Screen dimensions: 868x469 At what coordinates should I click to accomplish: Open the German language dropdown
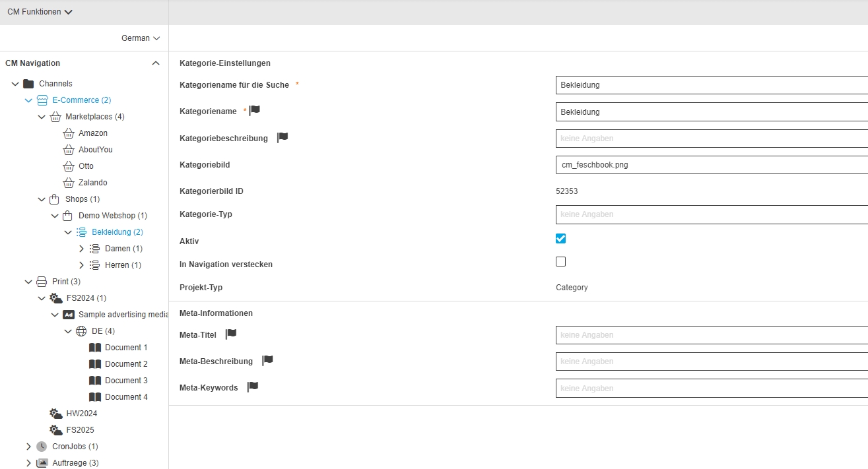tap(141, 38)
